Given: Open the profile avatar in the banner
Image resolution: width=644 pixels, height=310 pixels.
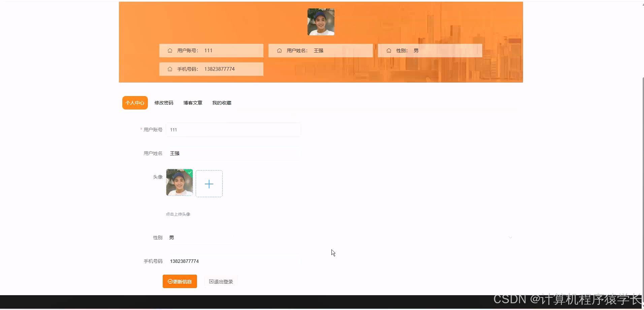Looking at the screenshot, I should tap(321, 22).
